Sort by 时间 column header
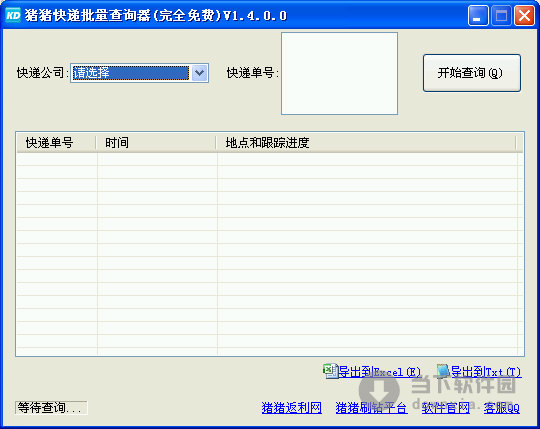 156,143
